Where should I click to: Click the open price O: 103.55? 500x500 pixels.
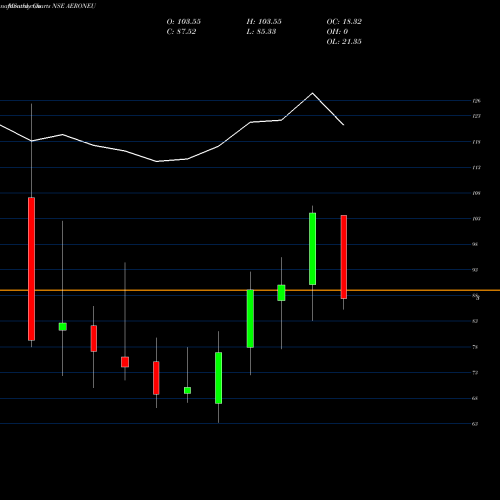click(184, 22)
